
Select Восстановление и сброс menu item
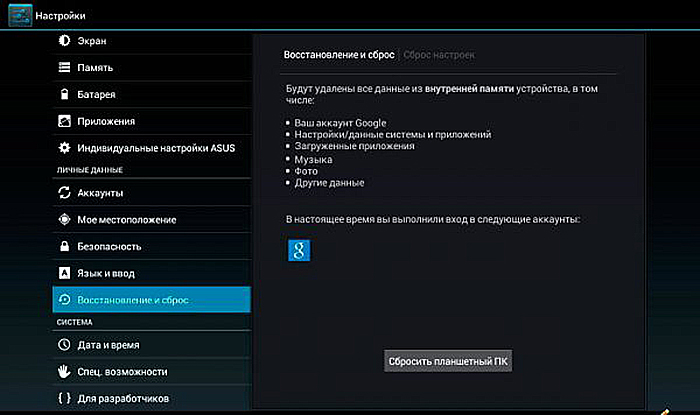pyautogui.click(x=151, y=300)
